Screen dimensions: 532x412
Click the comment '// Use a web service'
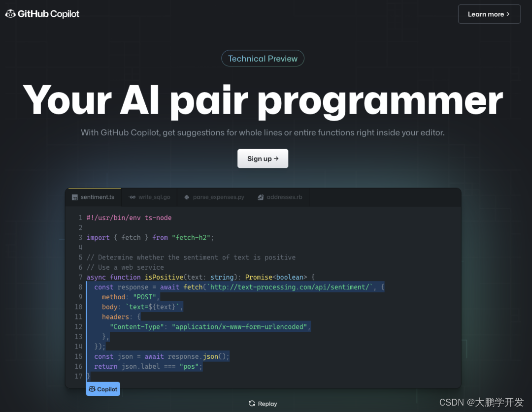tap(125, 267)
